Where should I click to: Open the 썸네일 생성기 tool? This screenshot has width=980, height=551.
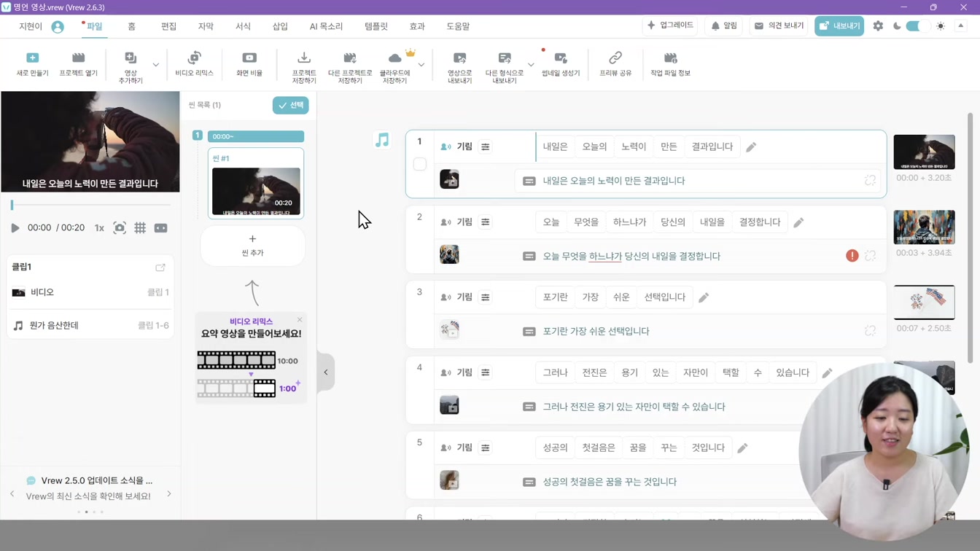tap(561, 64)
